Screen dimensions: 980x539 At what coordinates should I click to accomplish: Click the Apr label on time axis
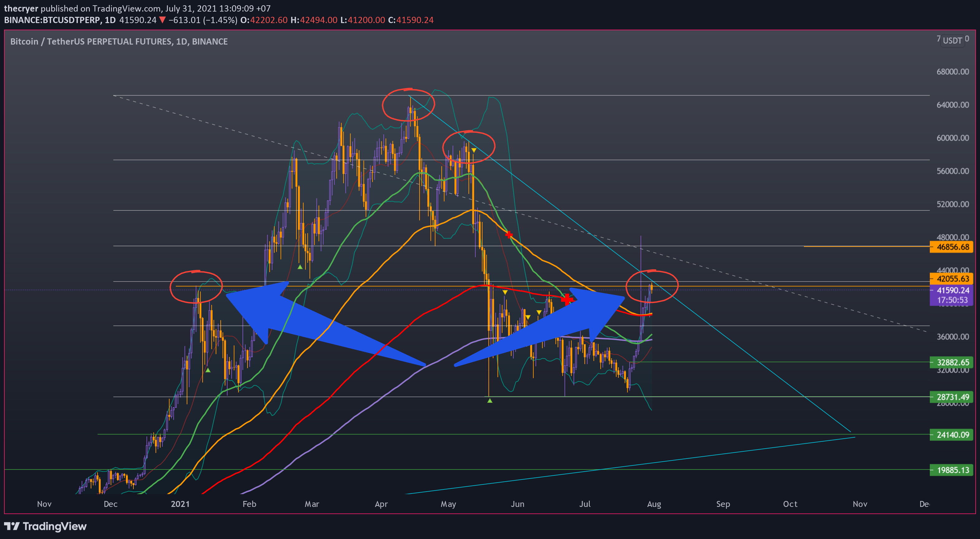click(381, 504)
